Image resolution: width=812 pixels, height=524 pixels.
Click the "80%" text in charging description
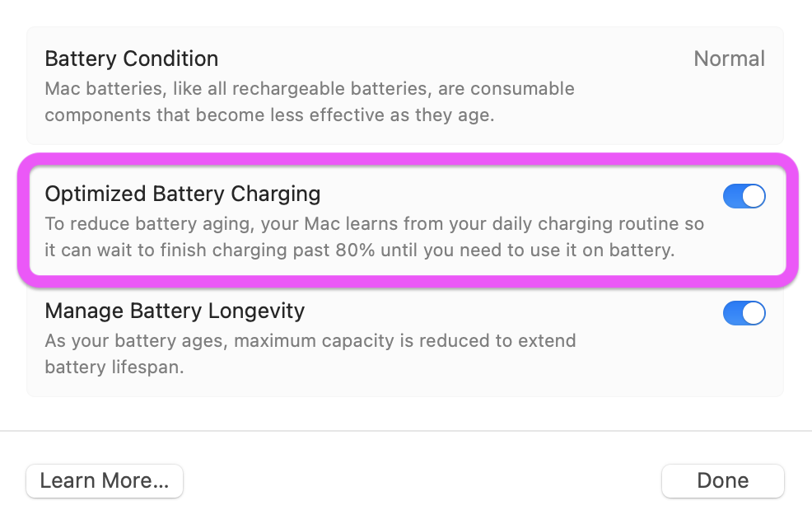pos(357,250)
